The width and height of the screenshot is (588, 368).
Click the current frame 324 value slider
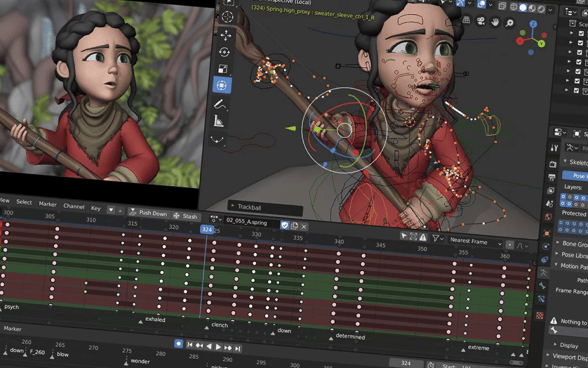click(x=405, y=362)
